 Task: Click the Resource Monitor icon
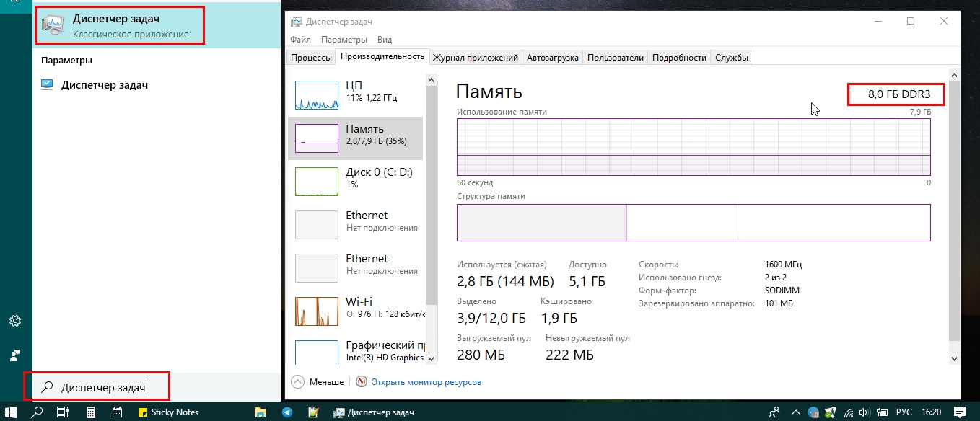(x=362, y=382)
